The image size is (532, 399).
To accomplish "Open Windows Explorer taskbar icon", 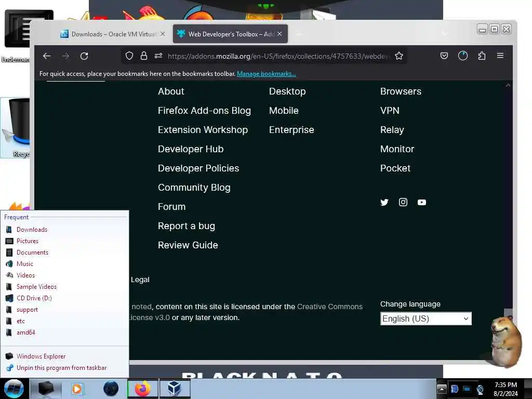I will [x=46, y=389].
